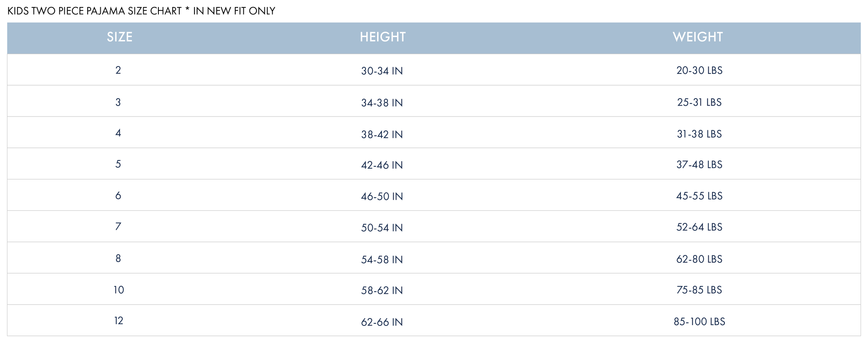Click the WEIGHT column header
Image resolution: width=868 pixels, height=342 pixels.
coord(697,37)
